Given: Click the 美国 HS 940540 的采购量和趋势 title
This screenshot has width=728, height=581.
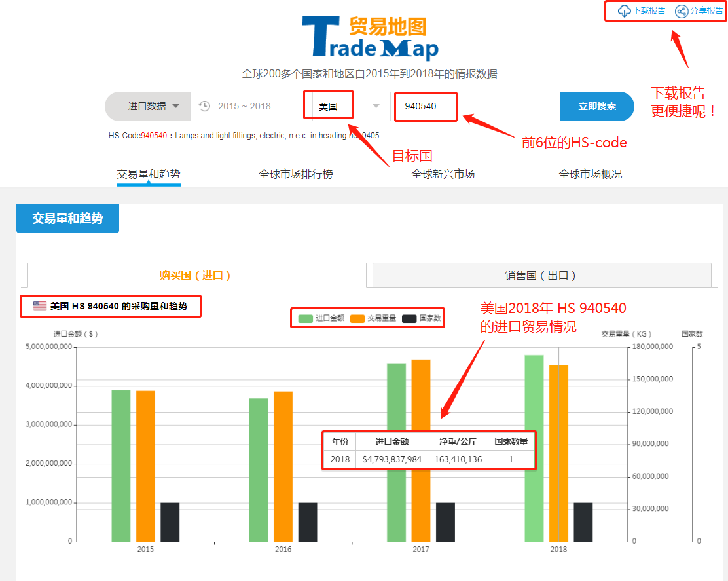Looking at the screenshot, I should 119,306.
